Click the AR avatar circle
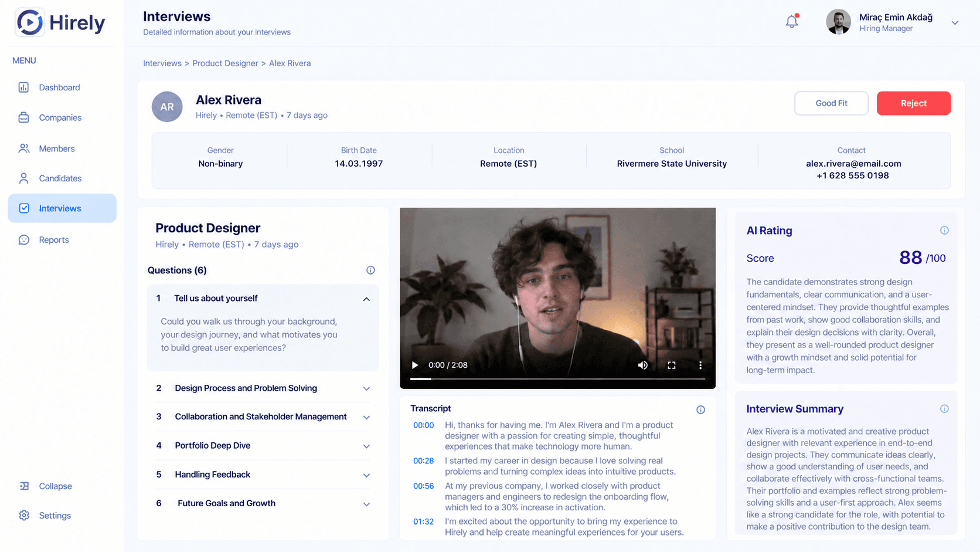Image resolution: width=980 pixels, height=552 pixels. pyautogui.click(x=167, y=107)
